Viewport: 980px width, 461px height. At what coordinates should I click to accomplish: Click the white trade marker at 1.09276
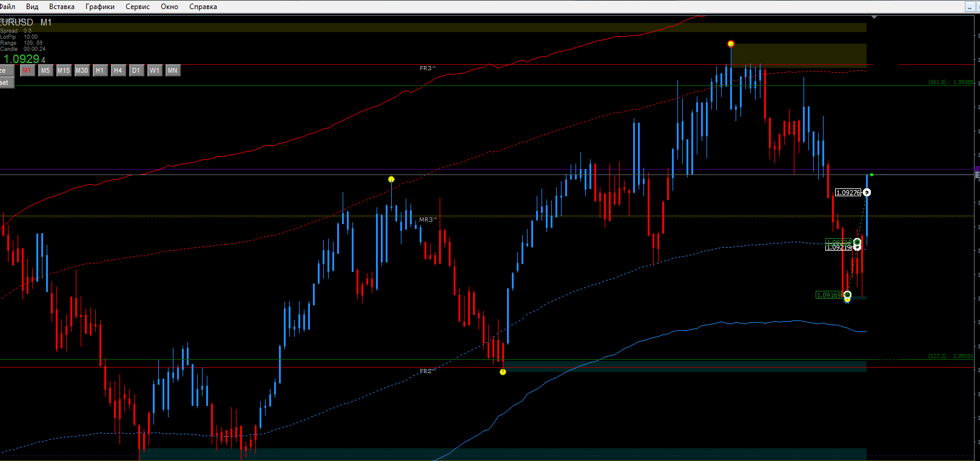pyautogui.click(x=867, y=193)
